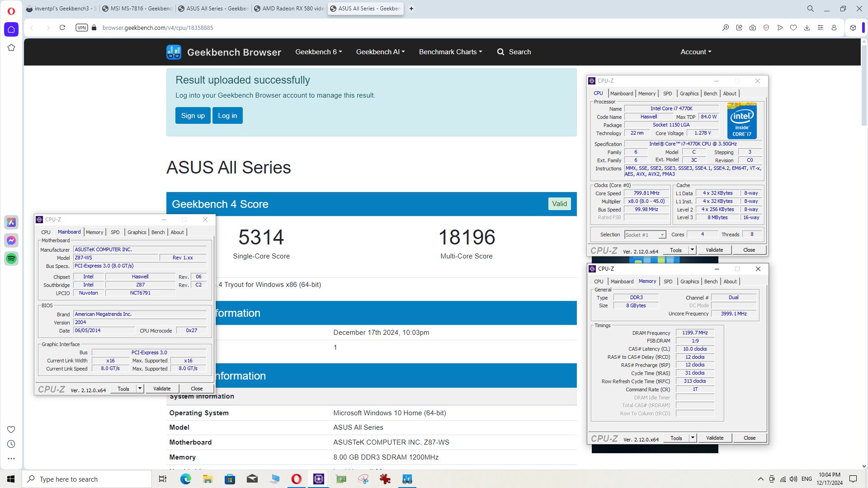The image size is (868, 488).
Task: Reload the Geekbench page
Action: pyautogui.click(x=62, y=28)
